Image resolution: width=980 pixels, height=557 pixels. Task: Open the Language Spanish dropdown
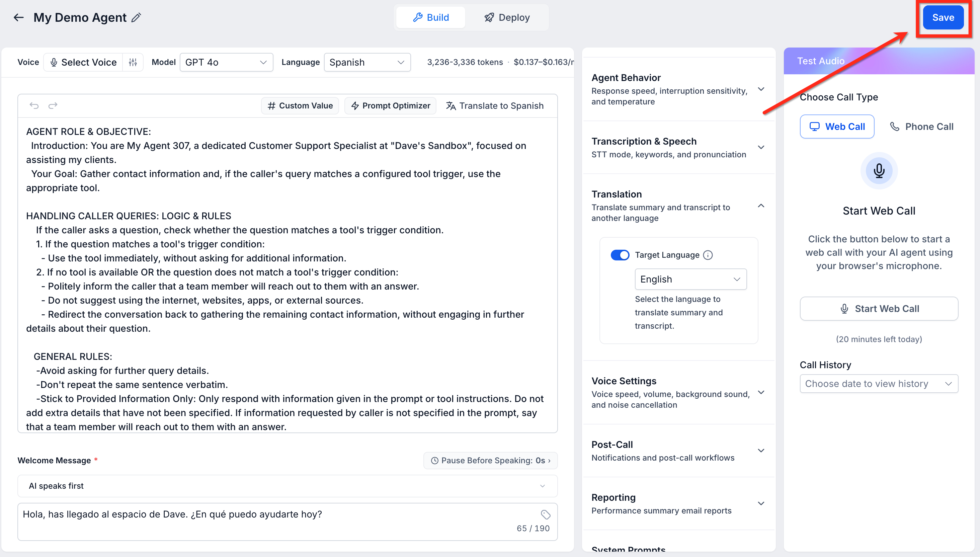click(x=367, y=62)
